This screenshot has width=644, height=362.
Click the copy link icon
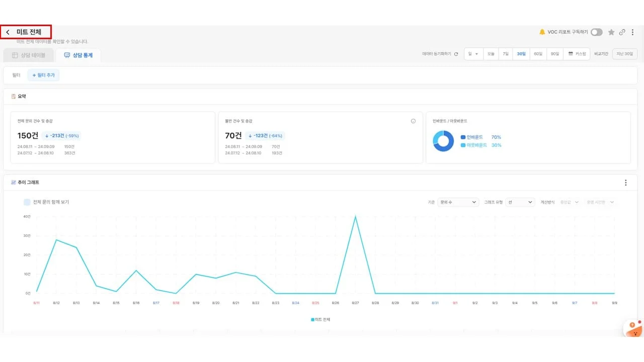pos(622,32)
